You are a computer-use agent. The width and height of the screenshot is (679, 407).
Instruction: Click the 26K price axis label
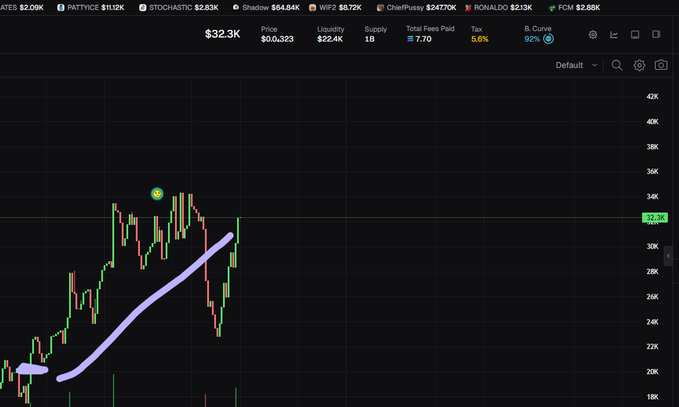pyautogui.click(x=652, y=297)
